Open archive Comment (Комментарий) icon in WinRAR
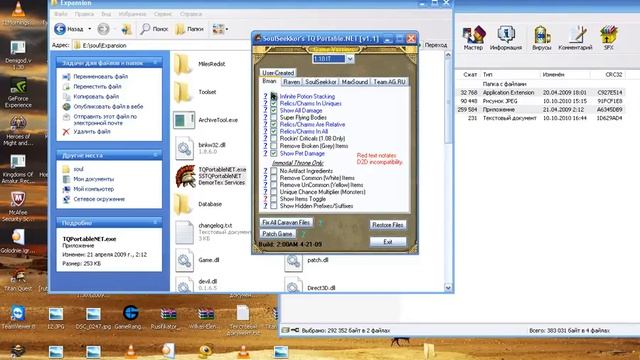 pyautogui.click(x=575, y=38)
